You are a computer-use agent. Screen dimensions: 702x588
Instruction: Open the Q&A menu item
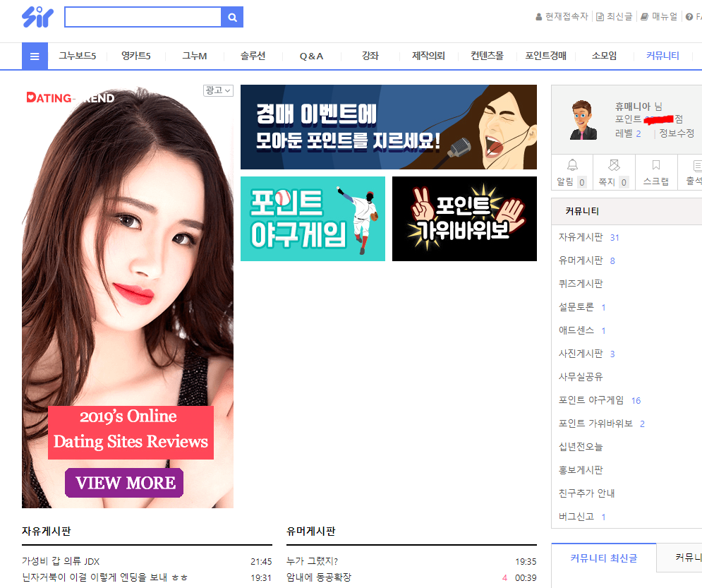click(311, 56)
